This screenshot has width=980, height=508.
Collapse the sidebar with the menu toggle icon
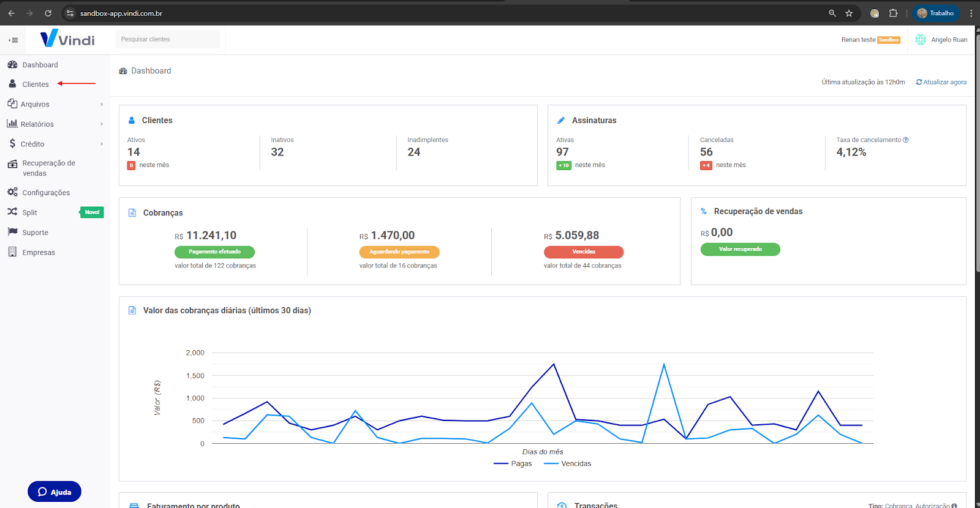[x=13, y=40]
